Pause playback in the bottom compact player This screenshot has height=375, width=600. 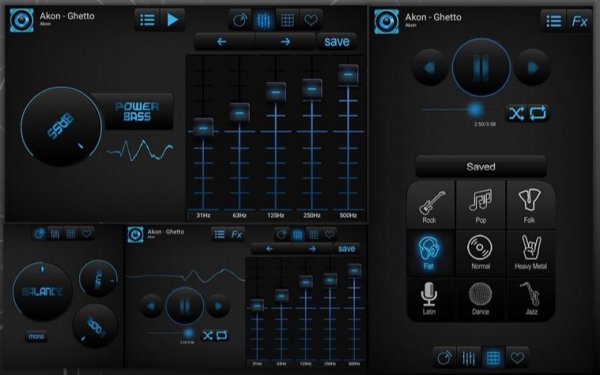[184, 306]
